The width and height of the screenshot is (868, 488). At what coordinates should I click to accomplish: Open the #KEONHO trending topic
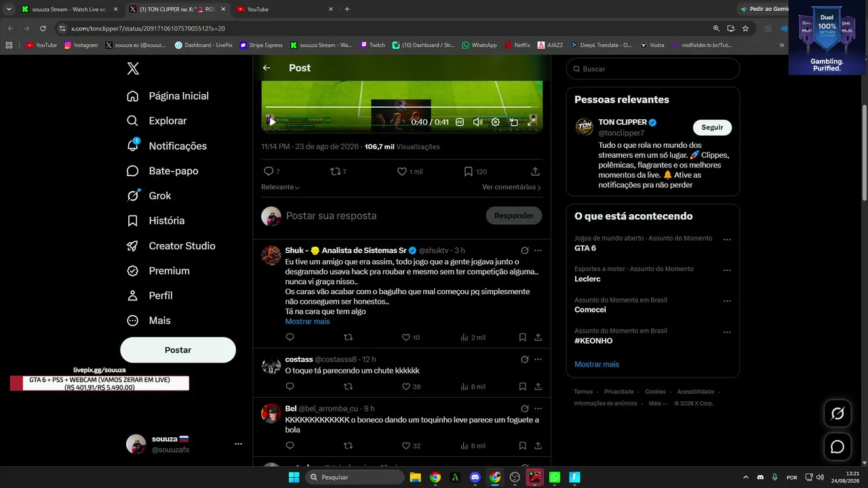[593, 341]
